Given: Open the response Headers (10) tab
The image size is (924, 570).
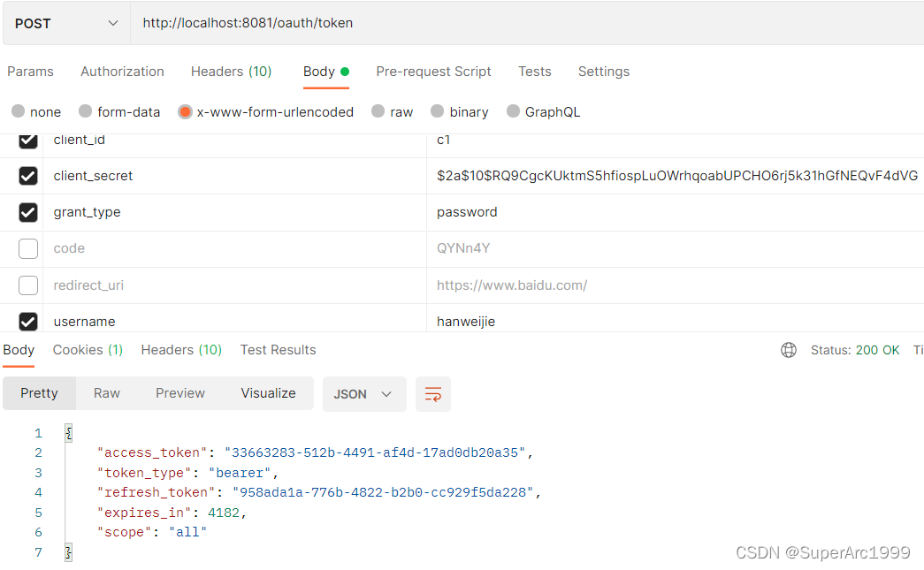Looking at the screenshot, I should coord(181,350).
